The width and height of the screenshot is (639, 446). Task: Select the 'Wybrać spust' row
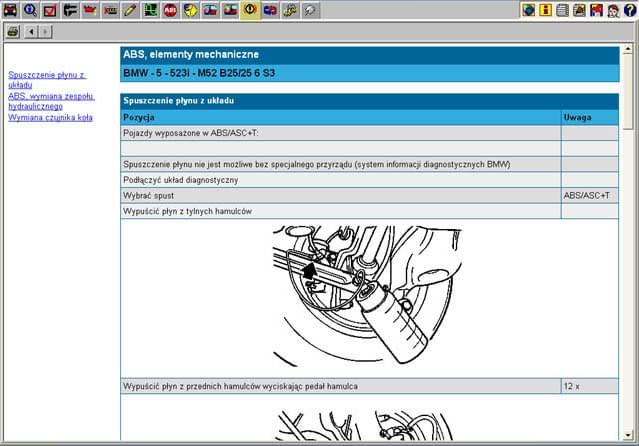pos(341,196)
